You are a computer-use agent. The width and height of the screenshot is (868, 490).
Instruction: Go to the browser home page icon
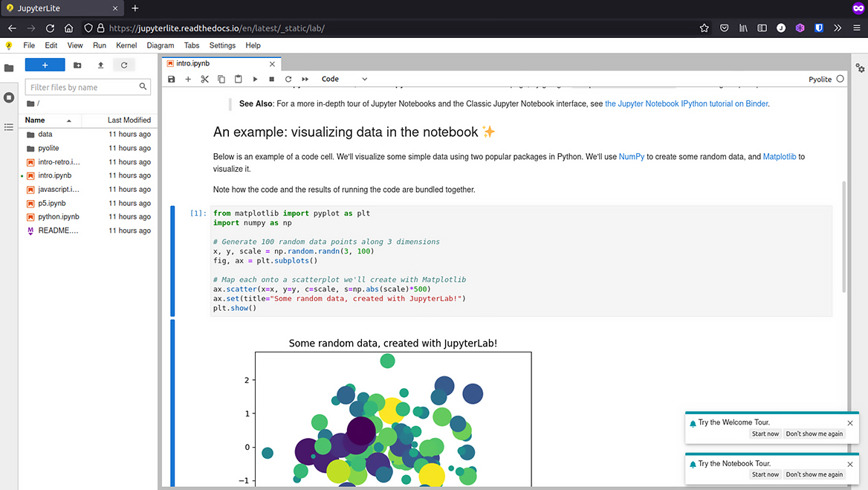point(68,28)
